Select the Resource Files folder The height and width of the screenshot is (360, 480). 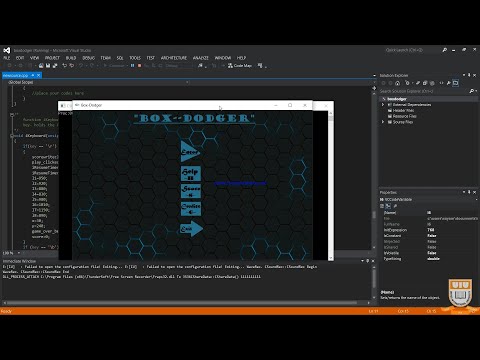[405, 116]
